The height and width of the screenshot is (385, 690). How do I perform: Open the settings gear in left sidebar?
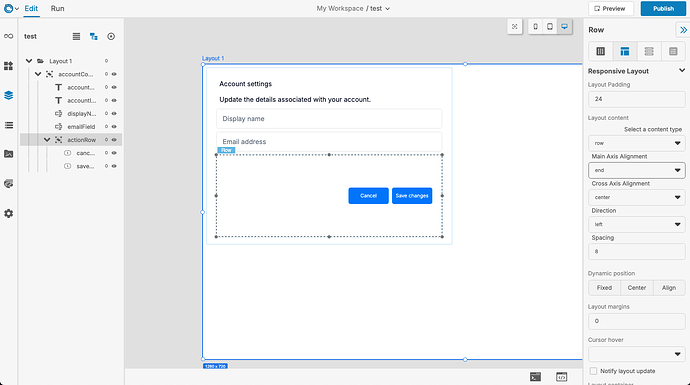pyautogui.click(x=8, y=213)
